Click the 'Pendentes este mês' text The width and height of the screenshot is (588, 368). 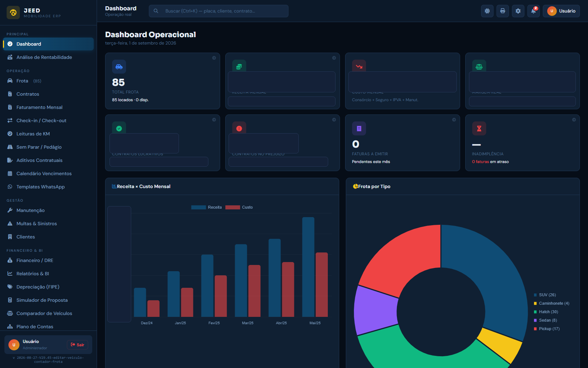pyautogui.click(x=371, y=162)
